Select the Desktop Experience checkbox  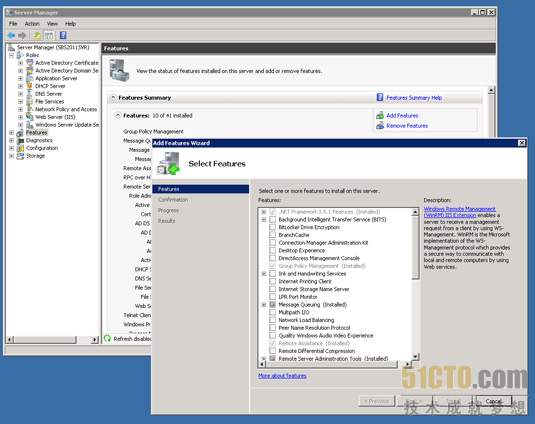pos(272,250)
